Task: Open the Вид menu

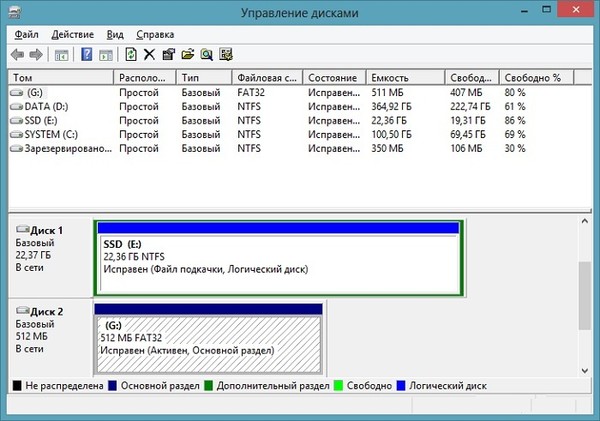Action: [115, 34]
